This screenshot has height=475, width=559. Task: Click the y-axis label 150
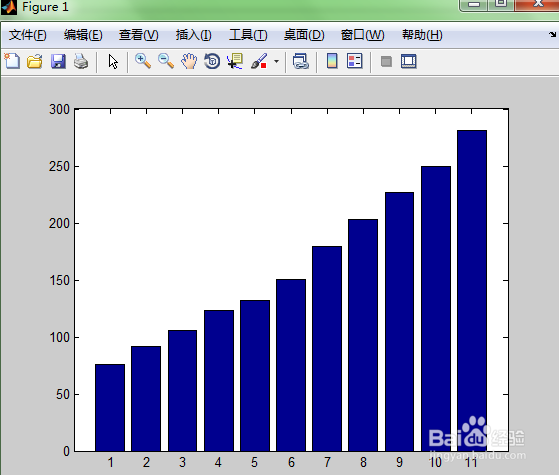click(x=60, y=281)
